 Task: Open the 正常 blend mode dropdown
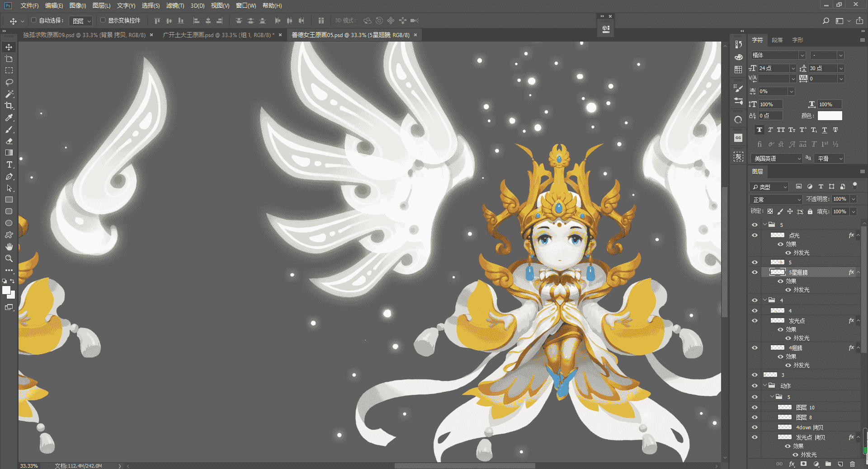click(x=776, y=199)
